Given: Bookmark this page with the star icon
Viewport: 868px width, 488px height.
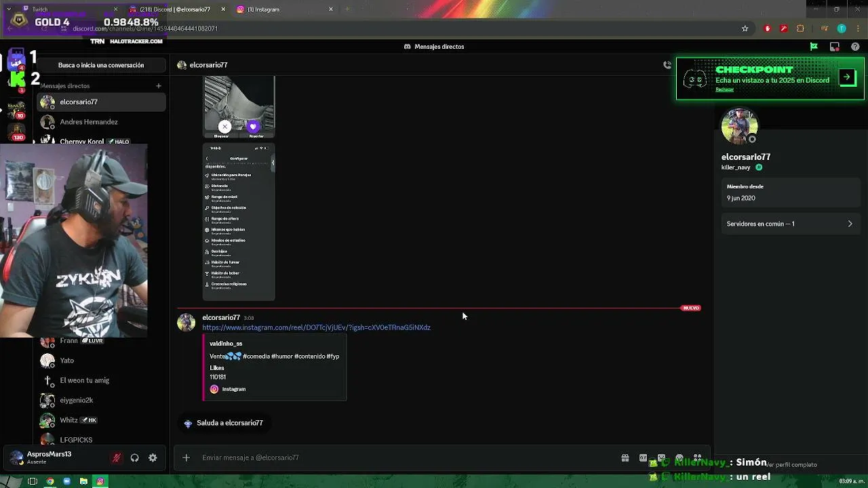Looking at the screenshot, I should coord(745,28).
